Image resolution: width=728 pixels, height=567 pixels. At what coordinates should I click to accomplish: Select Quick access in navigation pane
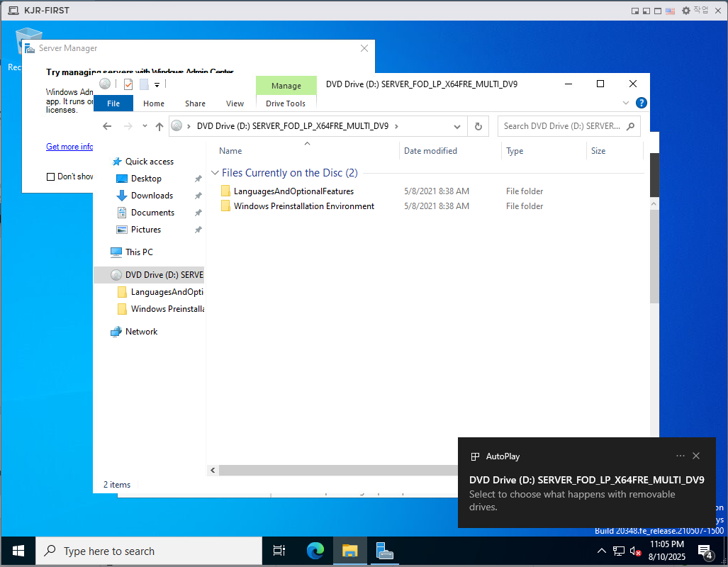tap(149, 162)
